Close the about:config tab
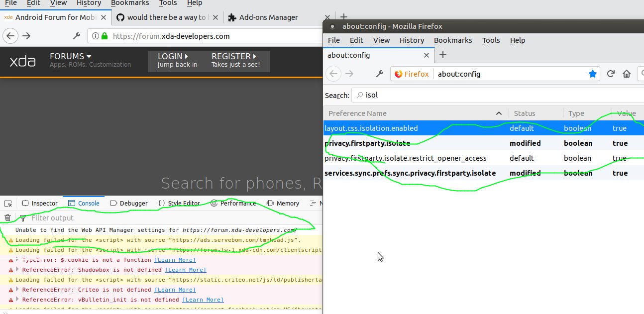Screen dimensions: 644x314 [427, 55]
